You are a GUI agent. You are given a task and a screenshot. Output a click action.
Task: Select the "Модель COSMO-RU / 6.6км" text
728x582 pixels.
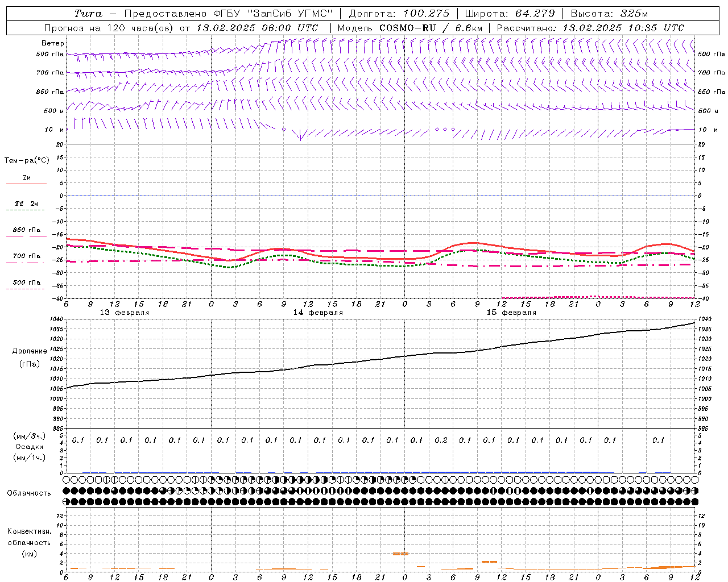410,28
